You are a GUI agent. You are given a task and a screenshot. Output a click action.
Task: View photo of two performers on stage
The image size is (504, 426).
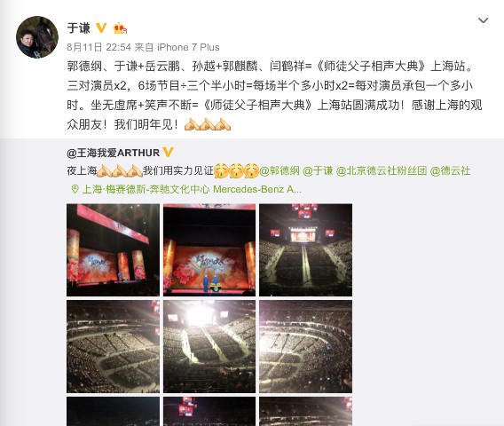pyautogui.click(x=209, y=249)
